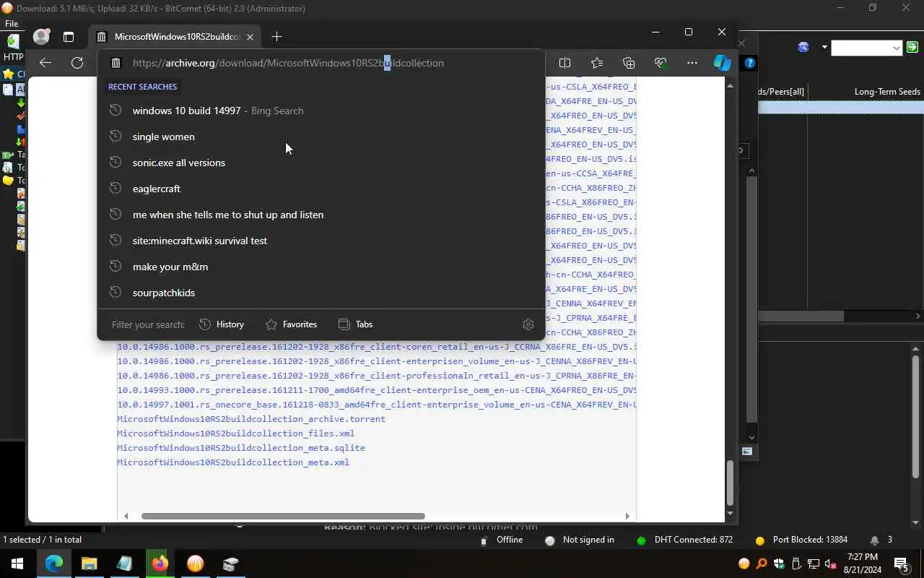Click Port Blocked: 13884 status
This screenshot has height=578, width=924.
point(801,540)
